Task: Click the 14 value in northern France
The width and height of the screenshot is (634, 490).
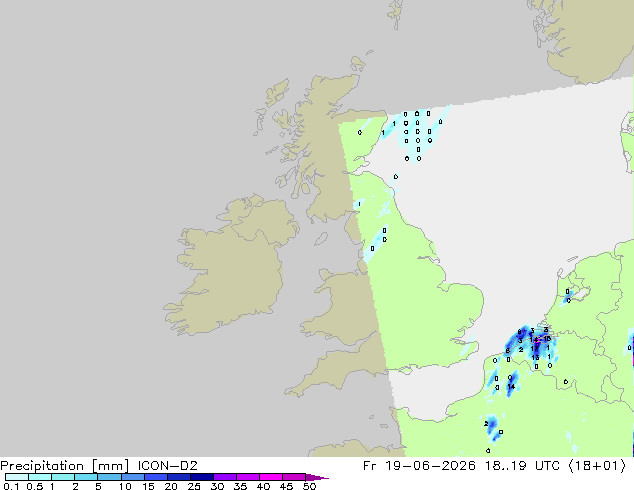Action: (511, 387)
